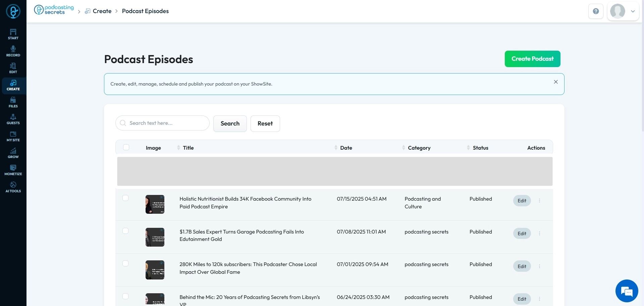Open the help question mark button

pos(596,11)
